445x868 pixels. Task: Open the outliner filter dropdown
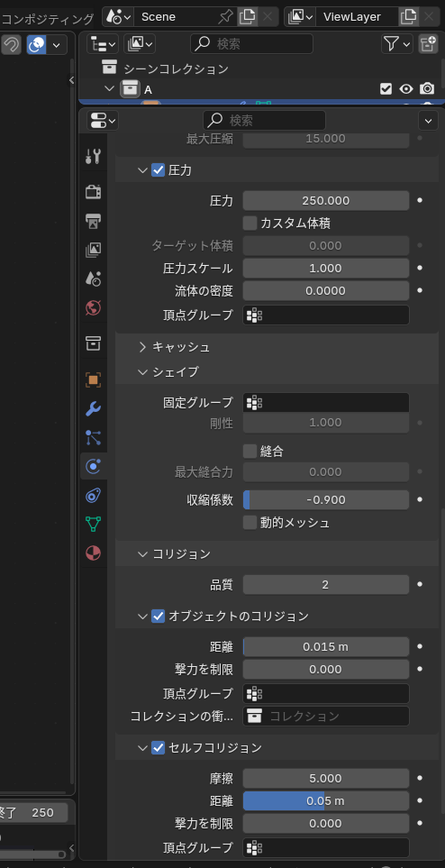(397, 44)
